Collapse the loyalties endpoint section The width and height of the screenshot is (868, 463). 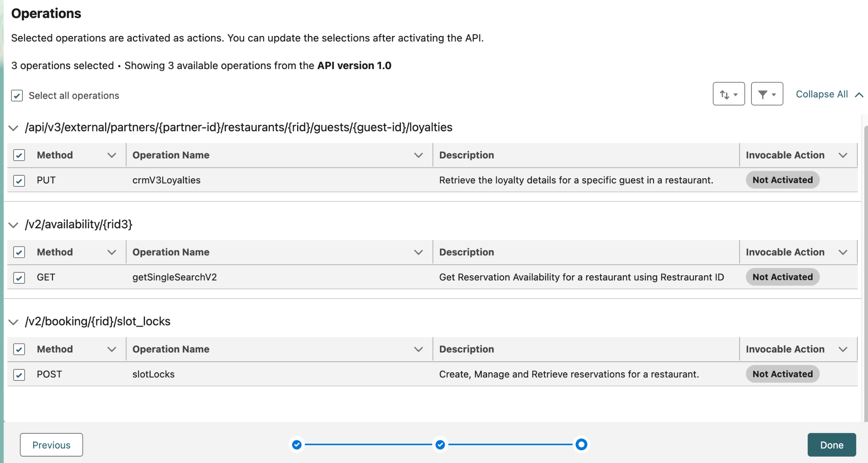pyautogui.click(x=14, y=128)
